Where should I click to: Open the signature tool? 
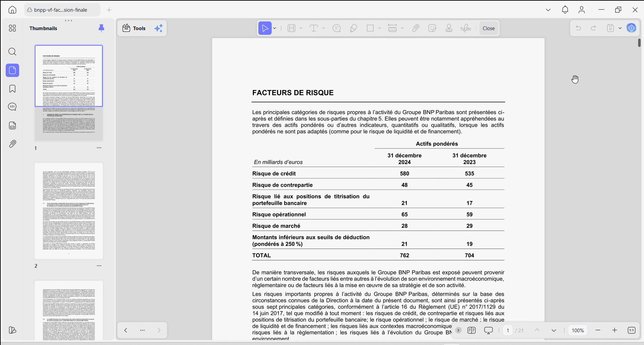pyautogui.click(x=466, y=28)
